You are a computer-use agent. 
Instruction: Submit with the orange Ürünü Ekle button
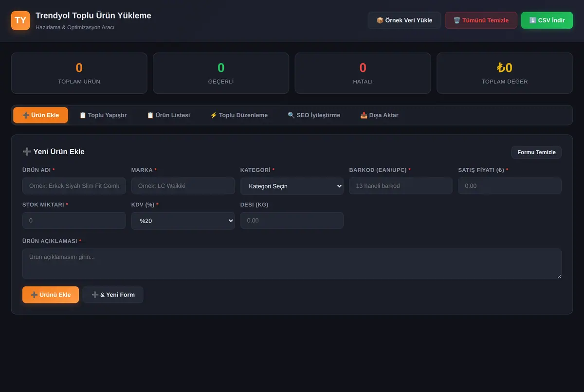click(x=51, y=295)
